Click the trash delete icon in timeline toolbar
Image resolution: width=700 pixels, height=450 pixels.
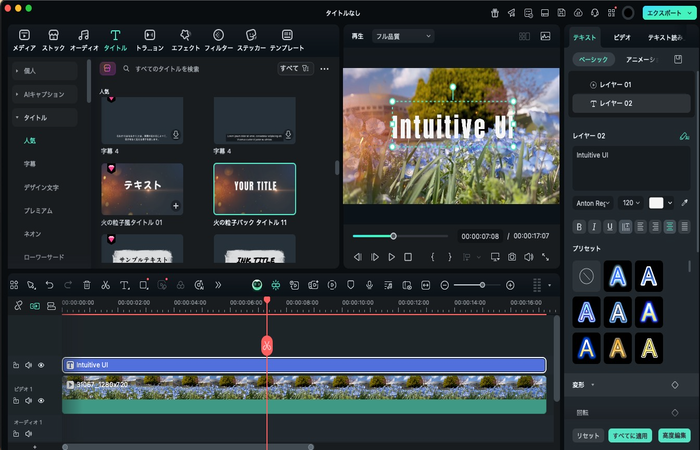[87, 285]
